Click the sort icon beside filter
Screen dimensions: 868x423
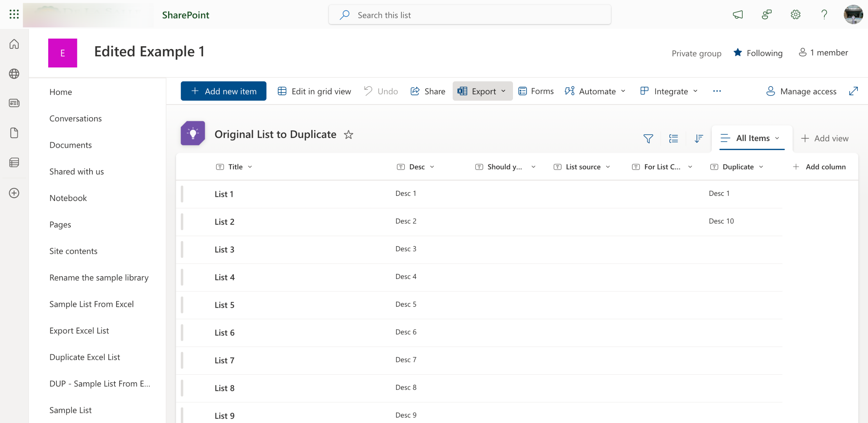(x=698, y=138)
